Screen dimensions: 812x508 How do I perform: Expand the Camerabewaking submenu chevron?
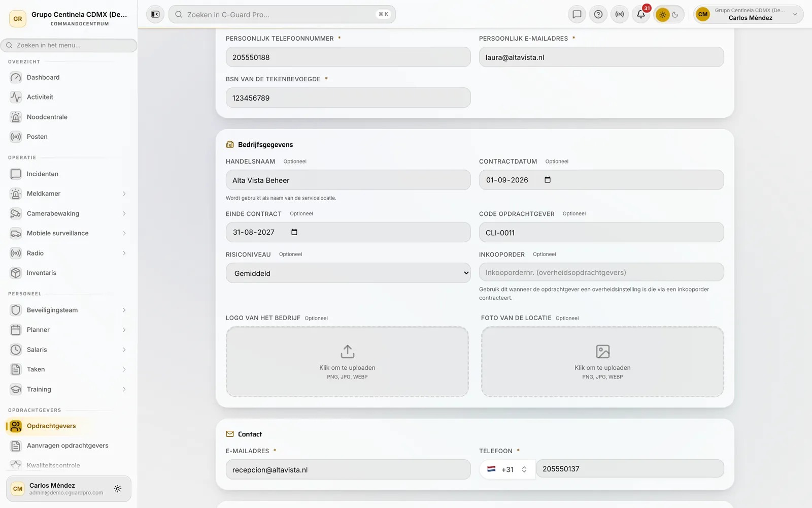pyautogui.click(x=124, y=213)
